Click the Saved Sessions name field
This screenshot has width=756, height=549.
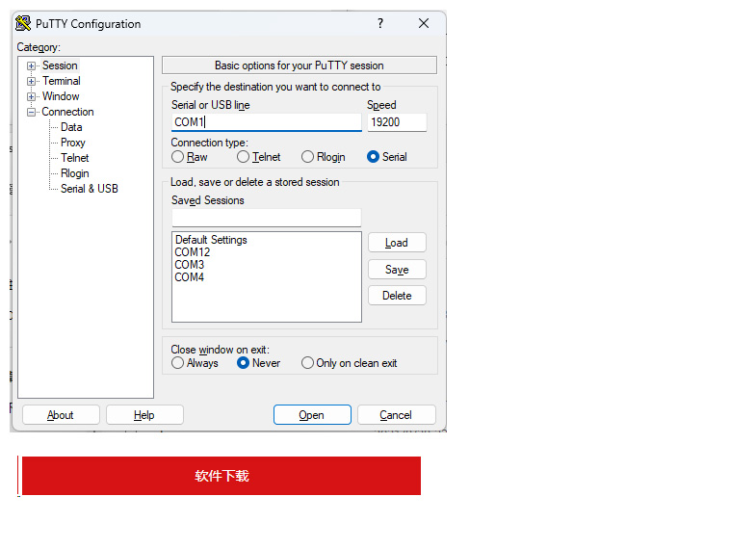click(266, 218)
